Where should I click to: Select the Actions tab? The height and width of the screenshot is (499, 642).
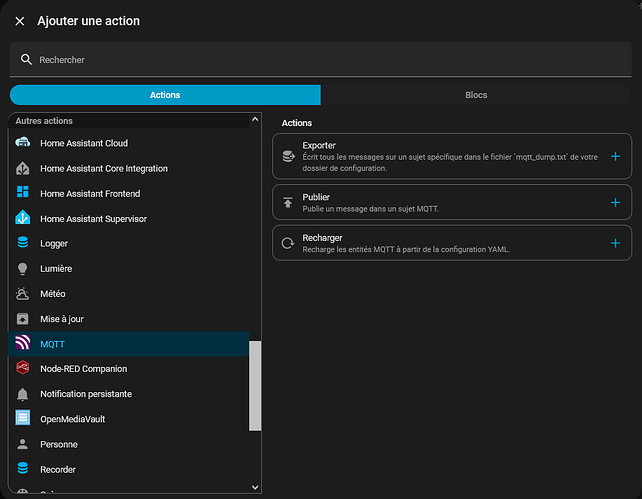[x=165, y=95]
